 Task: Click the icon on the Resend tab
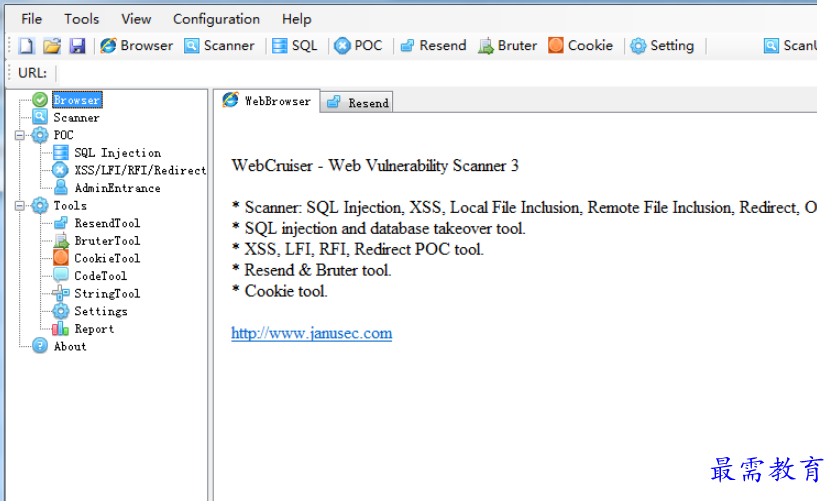(333, 102)
